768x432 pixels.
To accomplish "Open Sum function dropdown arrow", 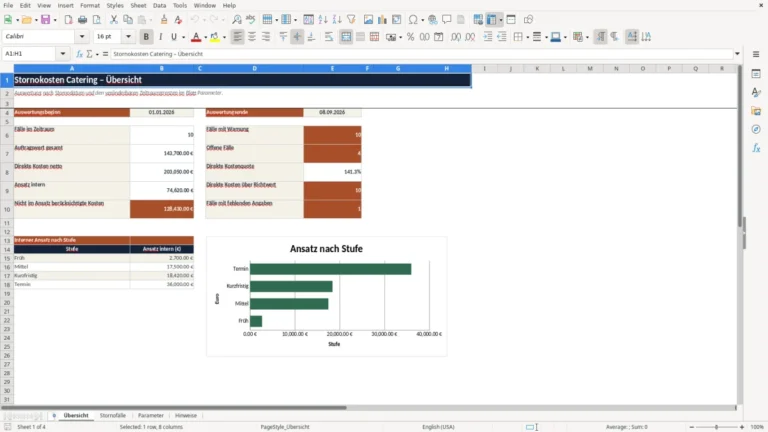I will click(x=97, y=54).
